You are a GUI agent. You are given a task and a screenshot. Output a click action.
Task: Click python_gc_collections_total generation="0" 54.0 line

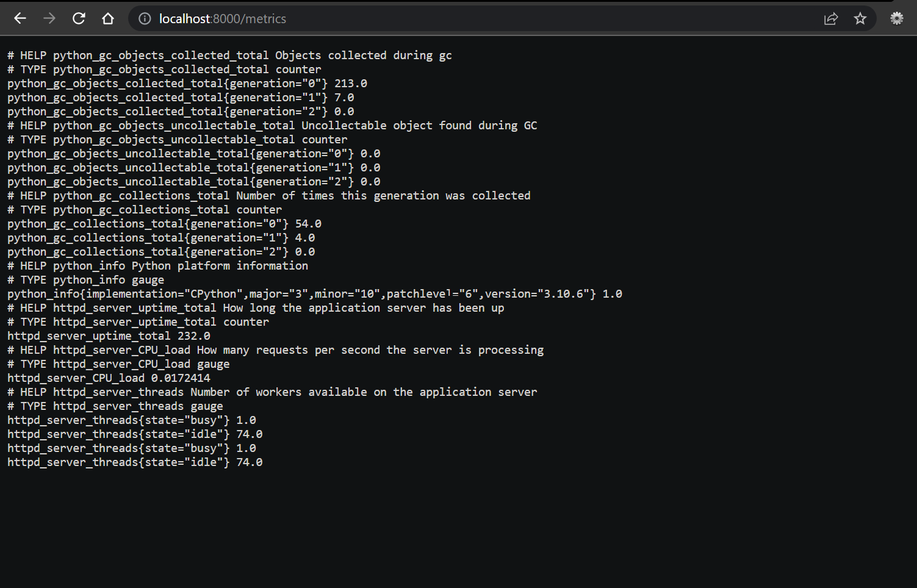164,224
